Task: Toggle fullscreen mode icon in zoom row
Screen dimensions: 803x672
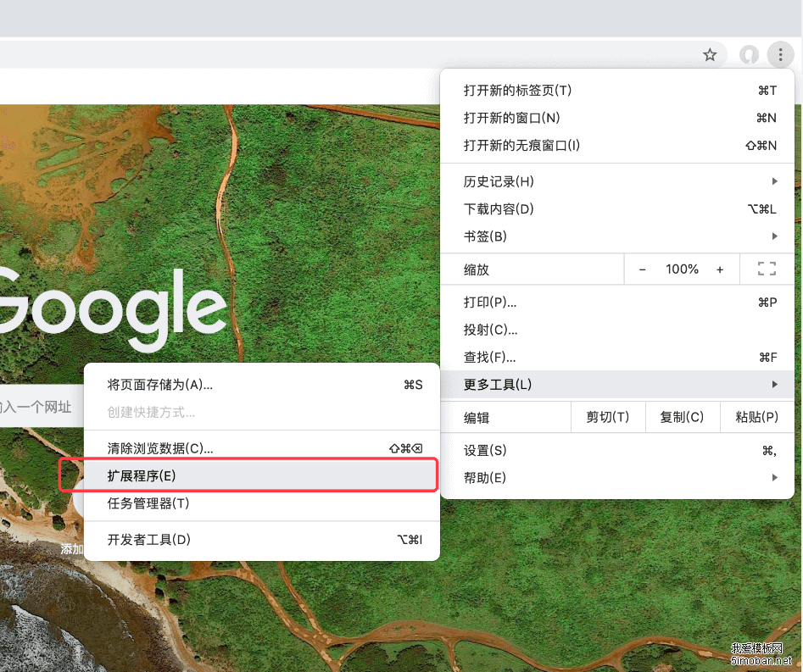Action: (767, 269)
